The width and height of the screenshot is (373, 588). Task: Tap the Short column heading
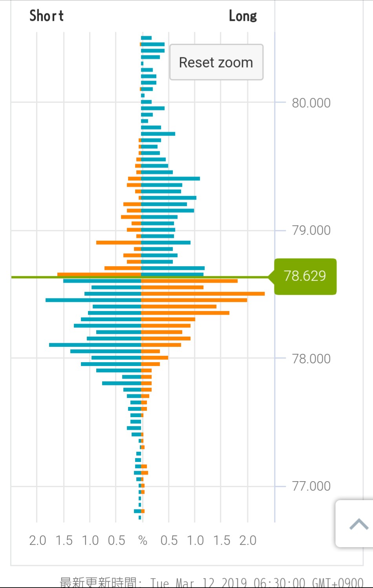pos(46,16)
